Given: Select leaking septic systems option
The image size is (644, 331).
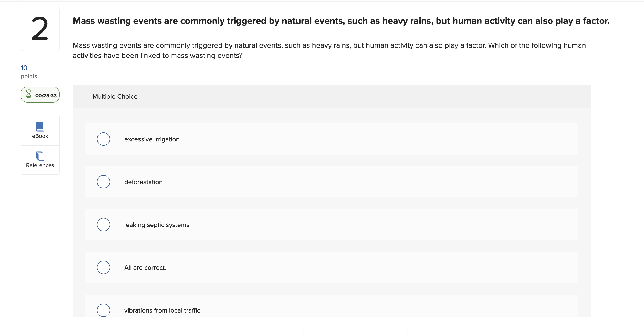Looking at the screenshot, I should tap(103, 225).
